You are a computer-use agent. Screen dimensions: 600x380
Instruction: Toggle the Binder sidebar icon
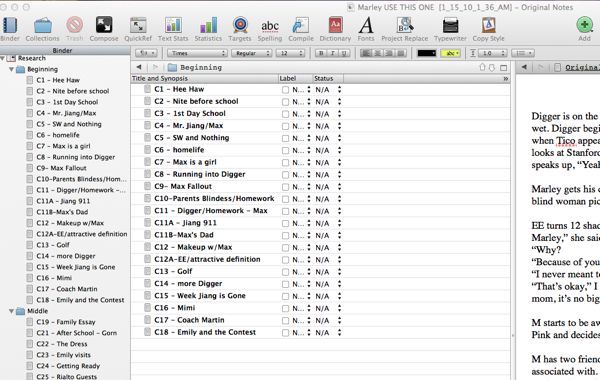tap(9, 25)
